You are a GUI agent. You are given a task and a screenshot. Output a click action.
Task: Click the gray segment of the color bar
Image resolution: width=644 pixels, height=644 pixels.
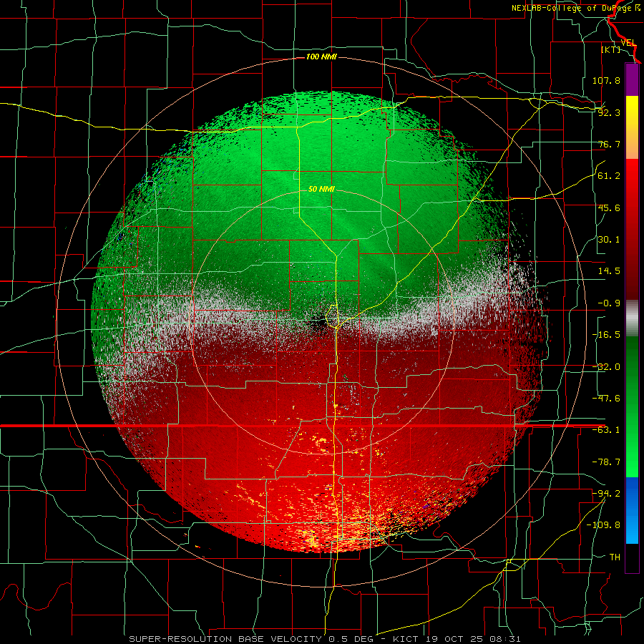(632, 318)
